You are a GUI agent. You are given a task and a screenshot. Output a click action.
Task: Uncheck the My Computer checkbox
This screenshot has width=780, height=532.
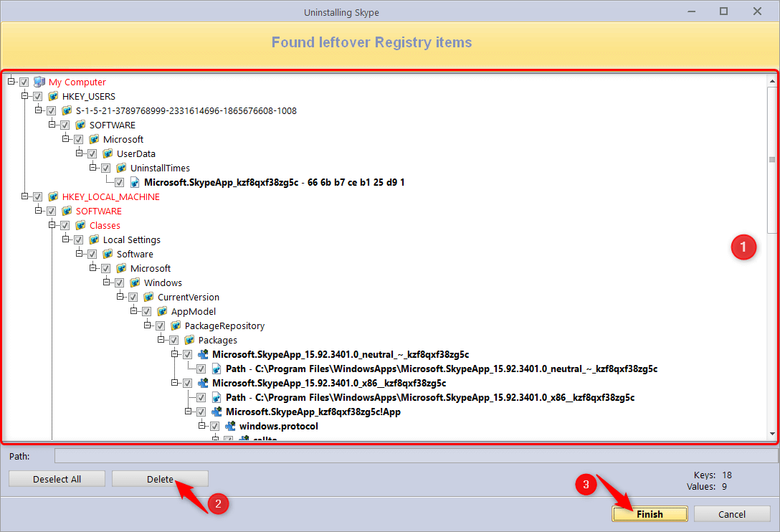(24, 82)
